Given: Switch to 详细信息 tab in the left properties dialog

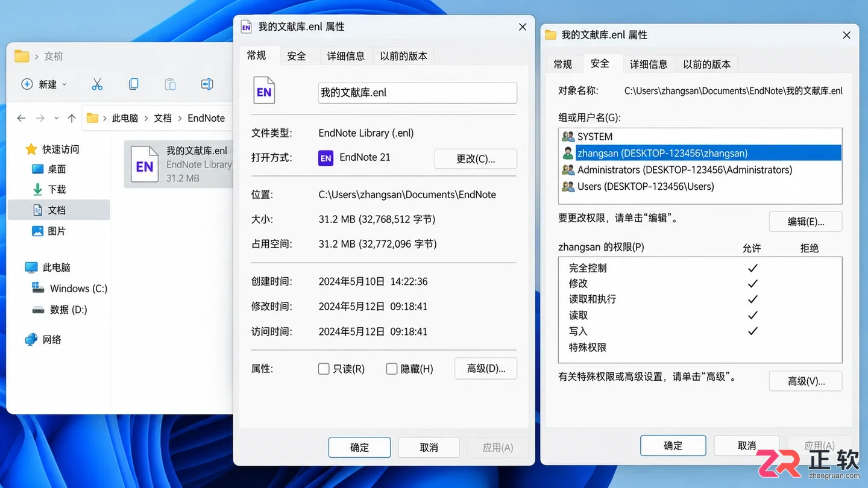Looking at the screenshot, I should 346,56.
